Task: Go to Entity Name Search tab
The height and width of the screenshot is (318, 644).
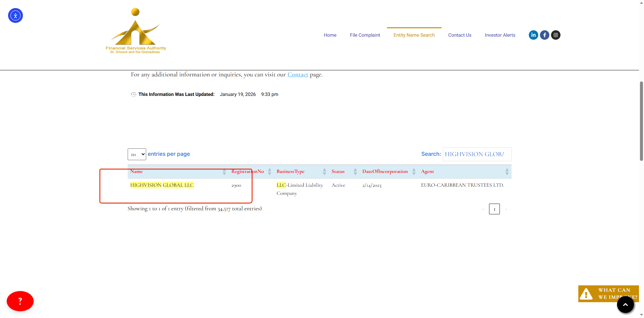Action: pyautogui.click(x=414, y=35)
